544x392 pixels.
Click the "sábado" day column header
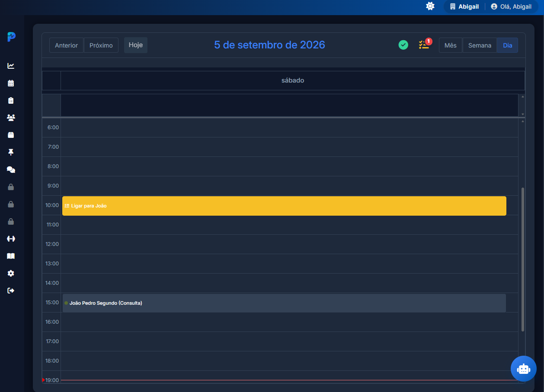click(x=293, y=80)
